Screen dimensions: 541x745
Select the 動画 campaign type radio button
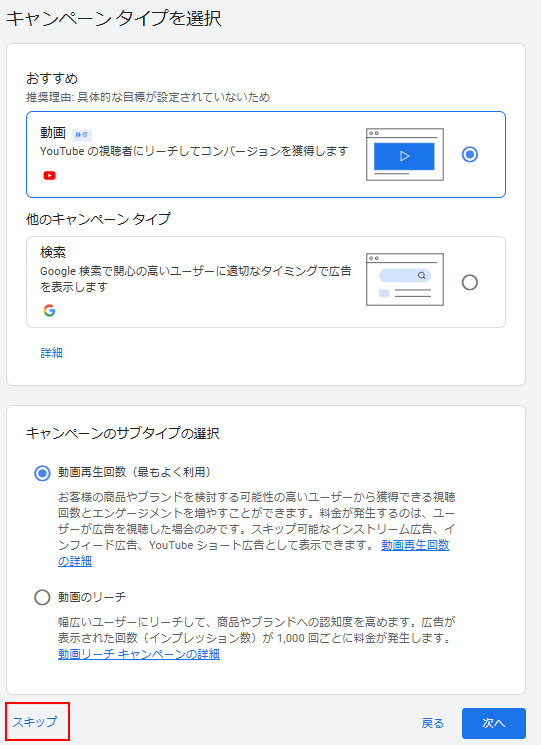tap(470, 154)
